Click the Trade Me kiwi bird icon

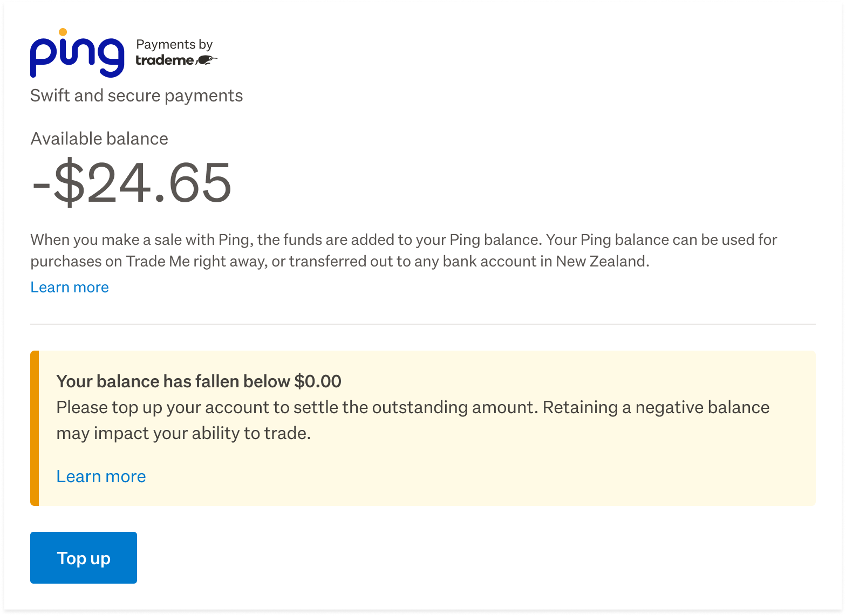click(x=207, y=60)
